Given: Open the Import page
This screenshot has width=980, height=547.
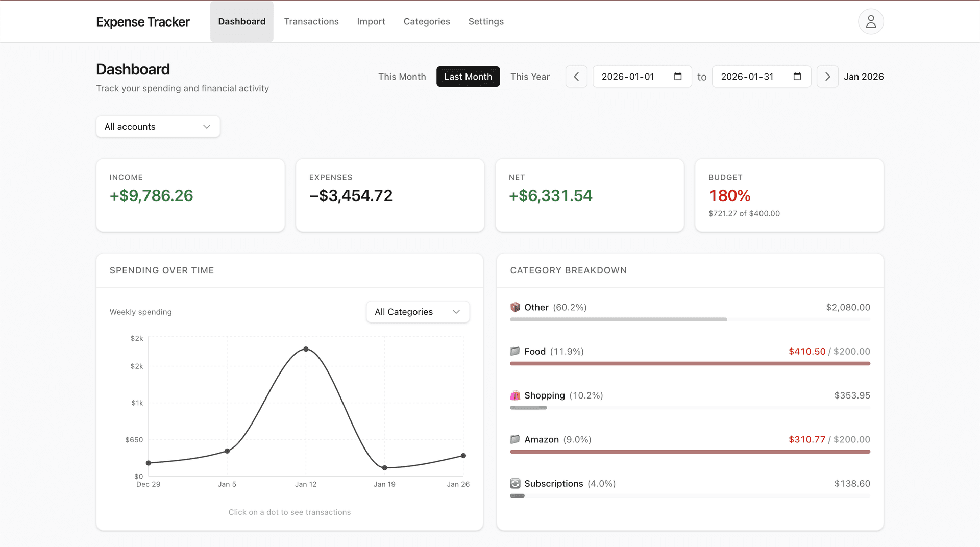Looking at the screenshot, I should tap(371, 21).
